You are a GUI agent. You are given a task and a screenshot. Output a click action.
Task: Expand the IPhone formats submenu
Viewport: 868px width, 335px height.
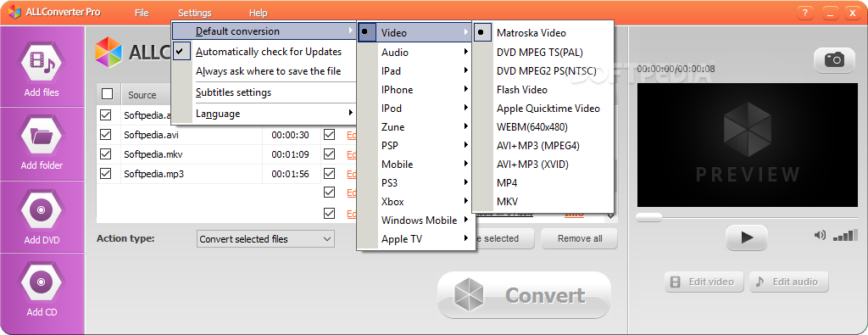pyautogui.click(x=416, y=90)
